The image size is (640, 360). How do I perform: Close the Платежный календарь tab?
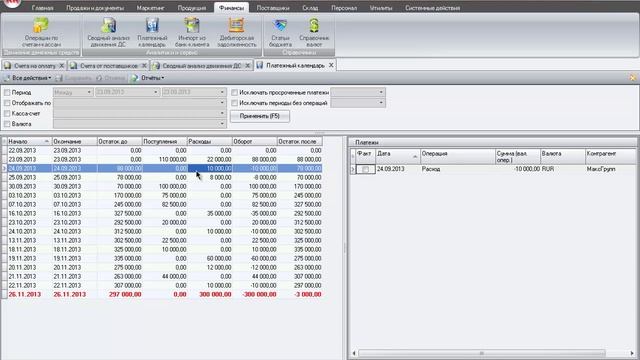click(331, 65)
